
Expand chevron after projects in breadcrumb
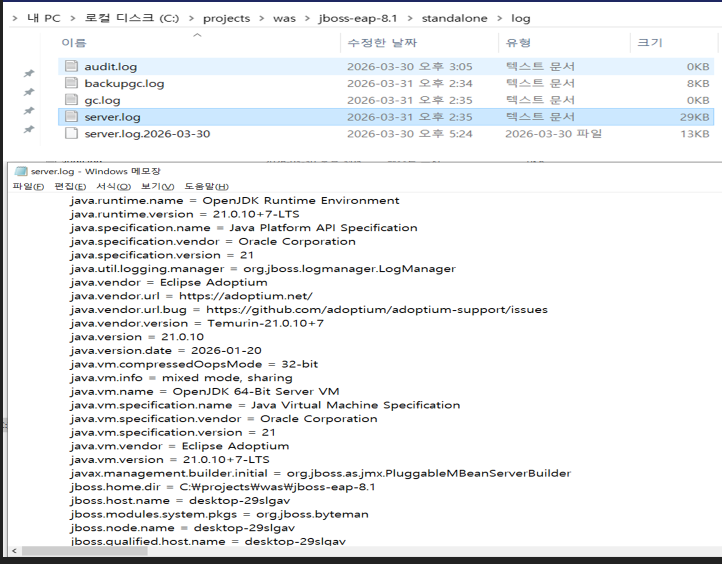pos(262,18)
